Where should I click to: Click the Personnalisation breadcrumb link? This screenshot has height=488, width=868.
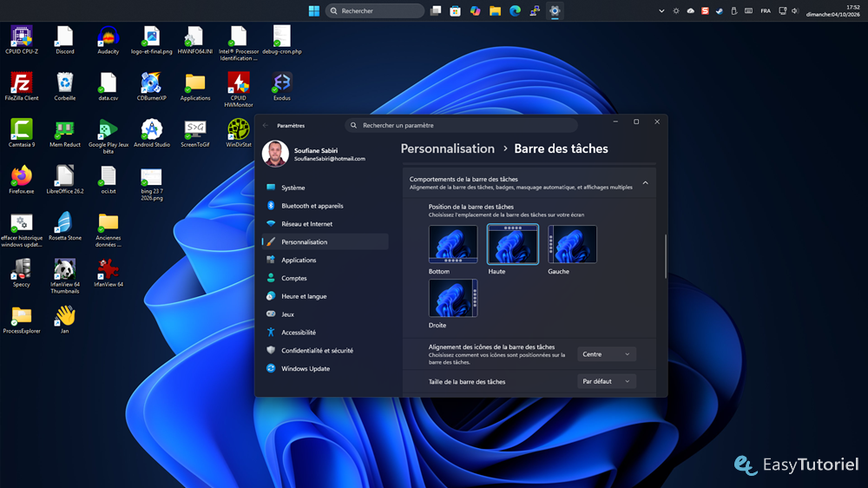447,148
